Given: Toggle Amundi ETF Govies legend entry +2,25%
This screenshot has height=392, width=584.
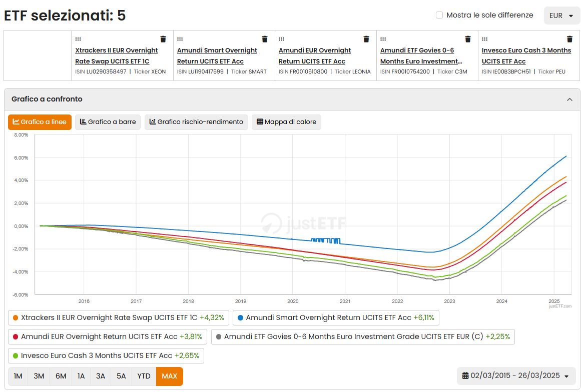Looking at the screenshot, I should coord(363,337).
